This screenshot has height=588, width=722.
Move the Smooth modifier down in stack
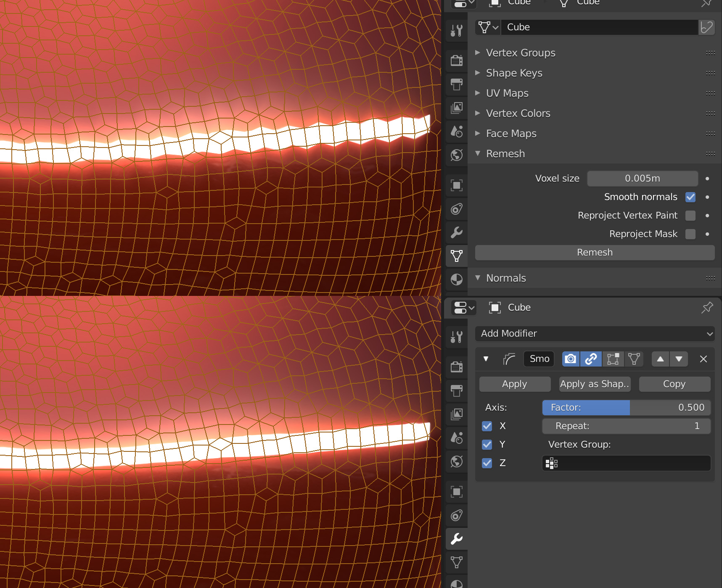pyautogui.click(x=679, y=359)
